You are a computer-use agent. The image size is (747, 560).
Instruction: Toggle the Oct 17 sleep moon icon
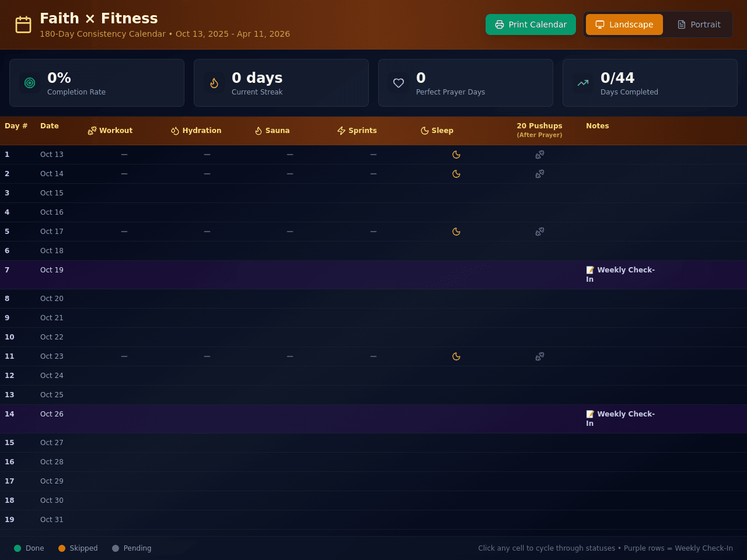456,232
